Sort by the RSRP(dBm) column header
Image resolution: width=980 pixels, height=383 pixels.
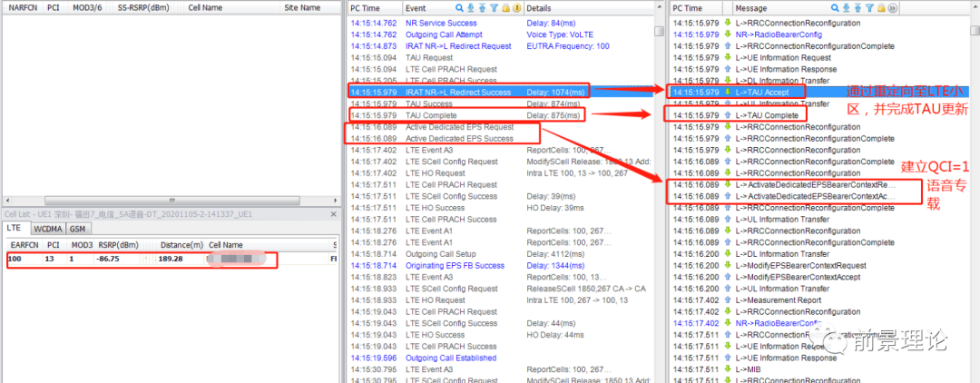click(119, 245)
